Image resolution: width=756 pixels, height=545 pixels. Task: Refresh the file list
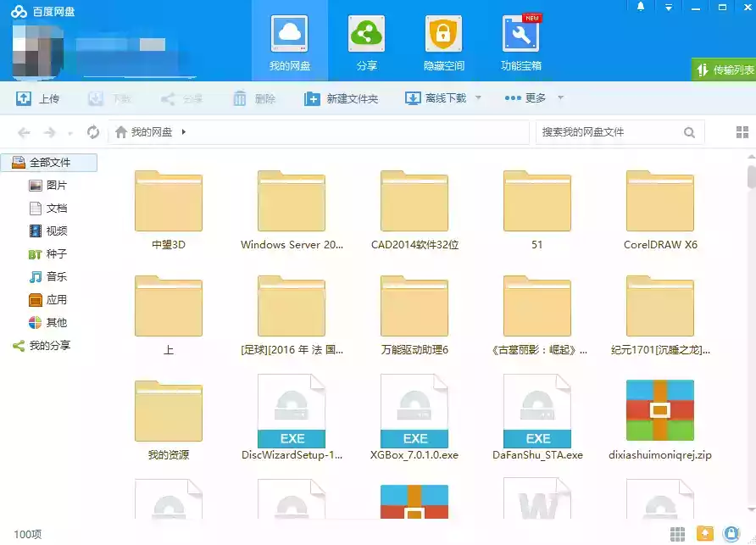(x=92, y=131)
